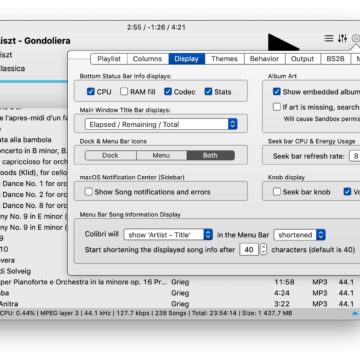Click Grieg artist on the 3:22 row
This screenshot has width=360, height=360.
pyautogui.click(x=180, y=304)
